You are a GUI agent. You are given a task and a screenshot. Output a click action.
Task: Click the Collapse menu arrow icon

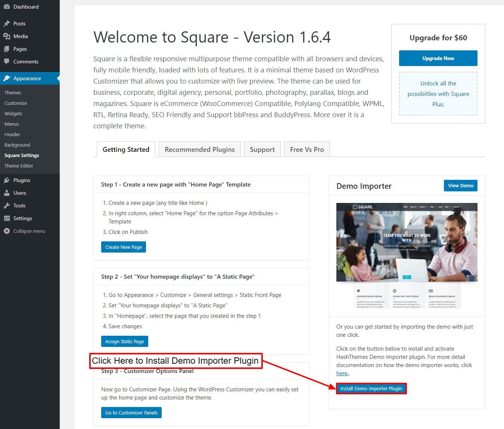7,231
